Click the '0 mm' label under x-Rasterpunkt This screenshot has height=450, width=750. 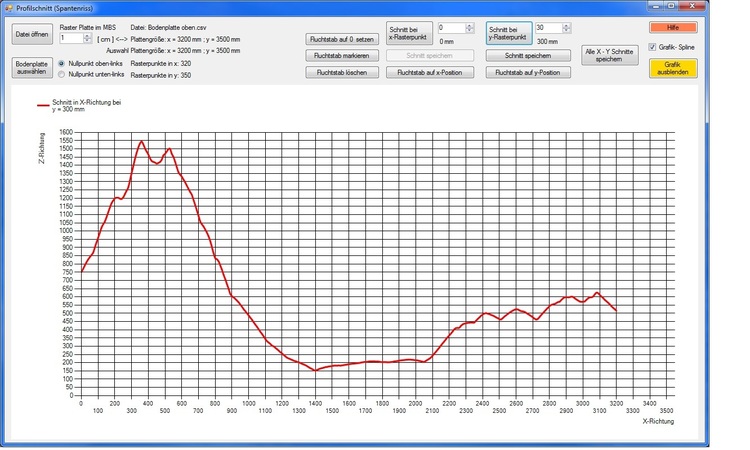[x=446, y=42]
